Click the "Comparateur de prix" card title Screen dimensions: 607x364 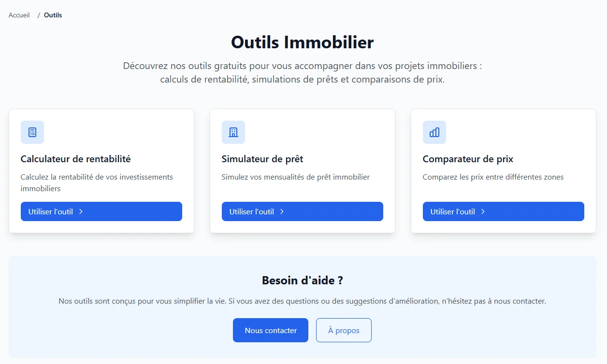468,159
